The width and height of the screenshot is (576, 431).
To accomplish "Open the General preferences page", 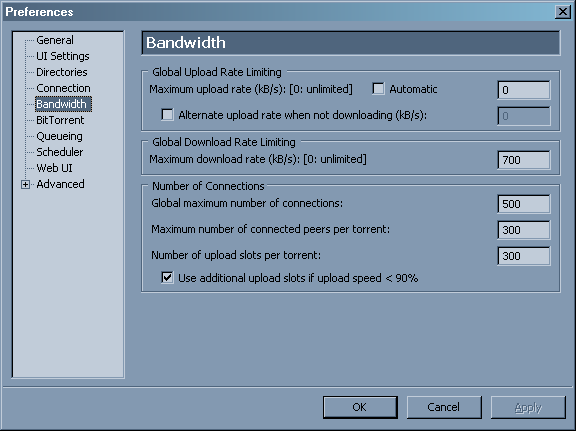I will 55,40.
